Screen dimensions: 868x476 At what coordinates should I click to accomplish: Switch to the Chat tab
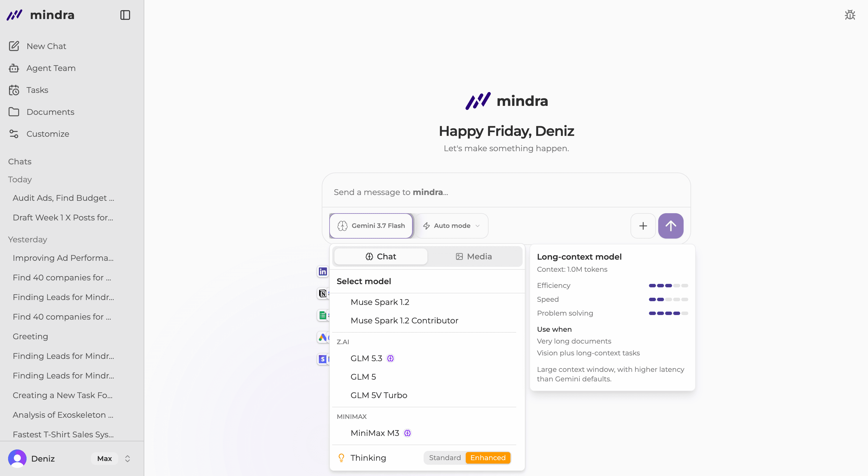[x=381, y=256]
